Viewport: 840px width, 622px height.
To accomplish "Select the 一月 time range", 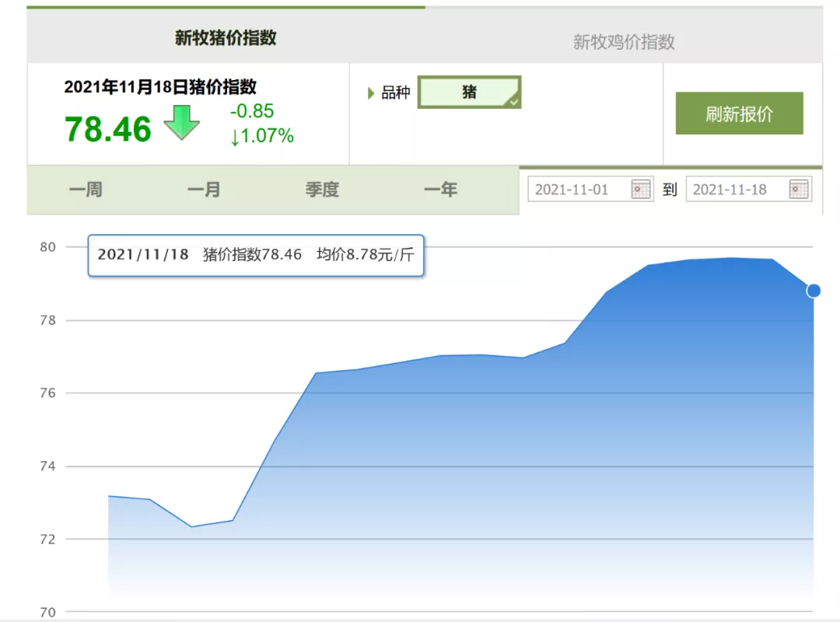I will click(204, 190).
